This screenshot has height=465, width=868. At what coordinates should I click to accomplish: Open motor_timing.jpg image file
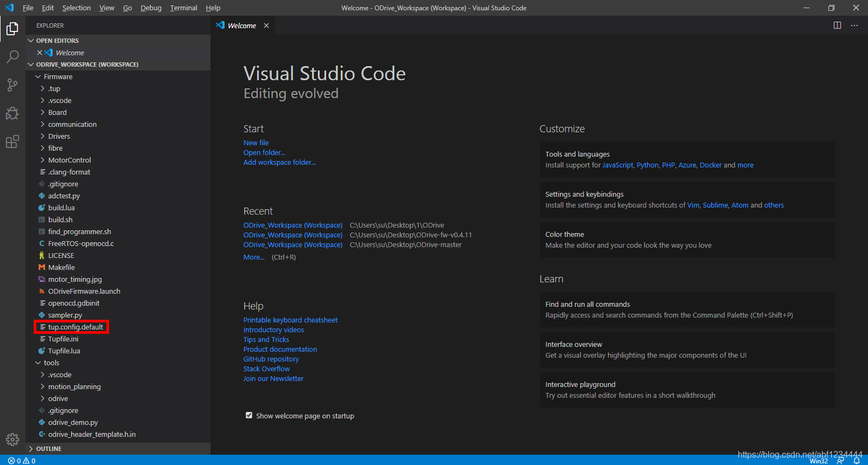[x=75, y=279]
